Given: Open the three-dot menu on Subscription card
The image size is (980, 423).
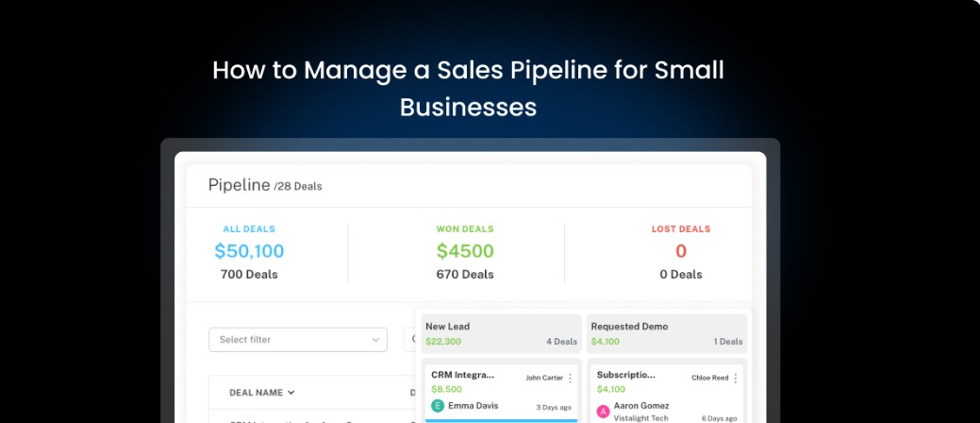Looking at the screenshot, I should pyautogui.click(x=736, y=378).
